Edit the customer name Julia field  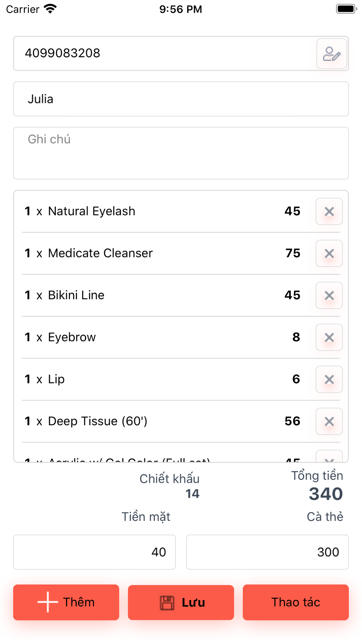click(x=181, y=99)
